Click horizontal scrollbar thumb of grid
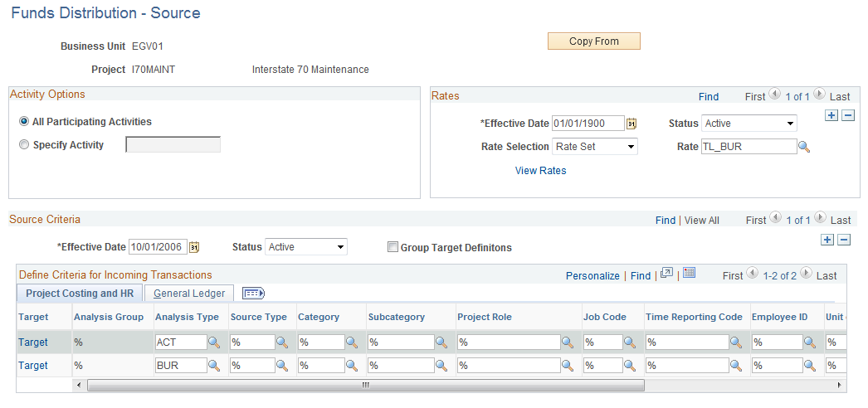Viewport: 868px width, 408px height. 365,385
